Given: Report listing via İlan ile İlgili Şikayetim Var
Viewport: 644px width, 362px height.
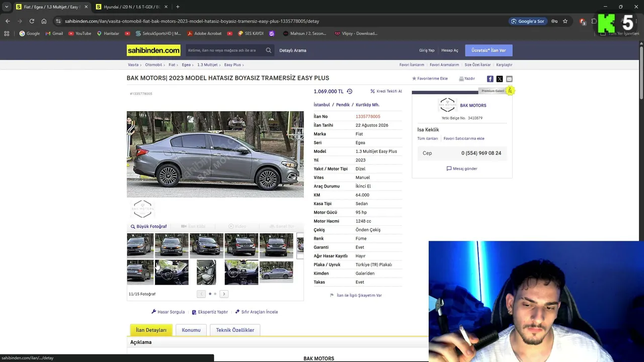Looking at the screenshot, I should 356,296.
